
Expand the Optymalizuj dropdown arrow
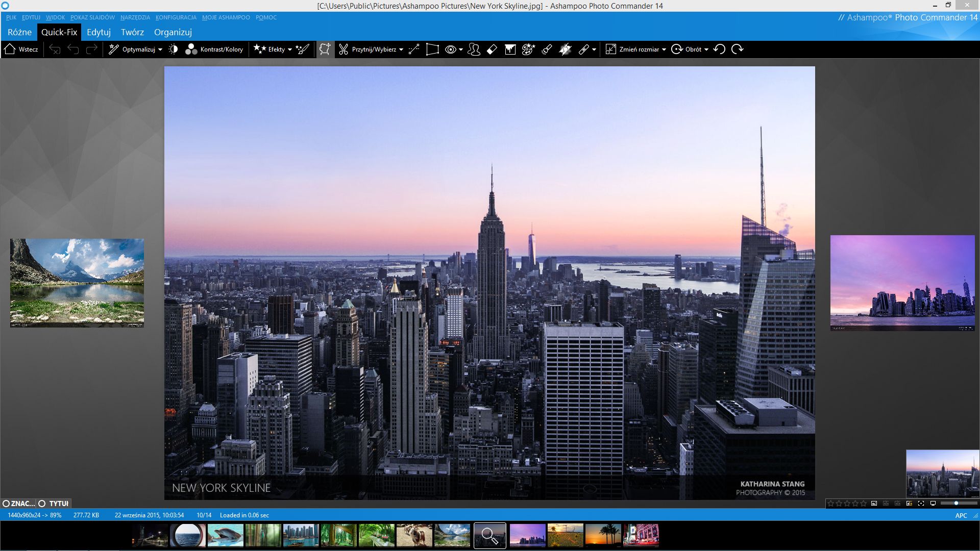tap(160, 49)
